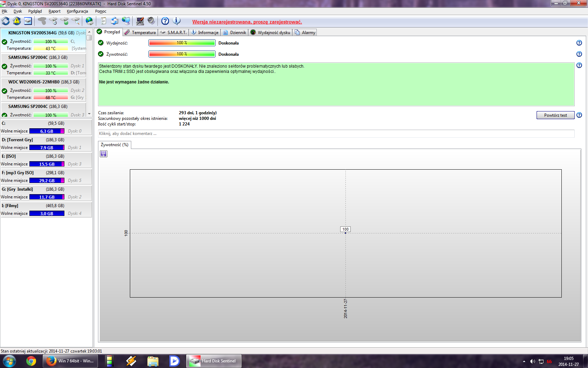This screenshot has width=588, height=368.
Task: Click the globe with disk toolbar icon
Action: (90, 21)
